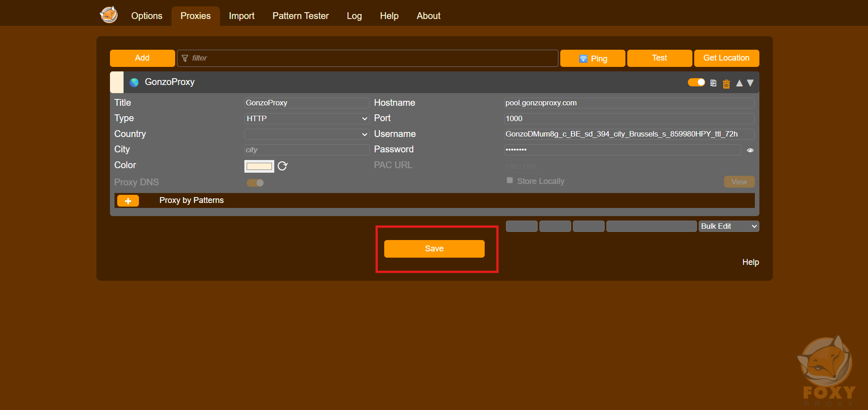Click the Help link at bottom right
This screenshot has width=868, height=410.
coord(750,262)
